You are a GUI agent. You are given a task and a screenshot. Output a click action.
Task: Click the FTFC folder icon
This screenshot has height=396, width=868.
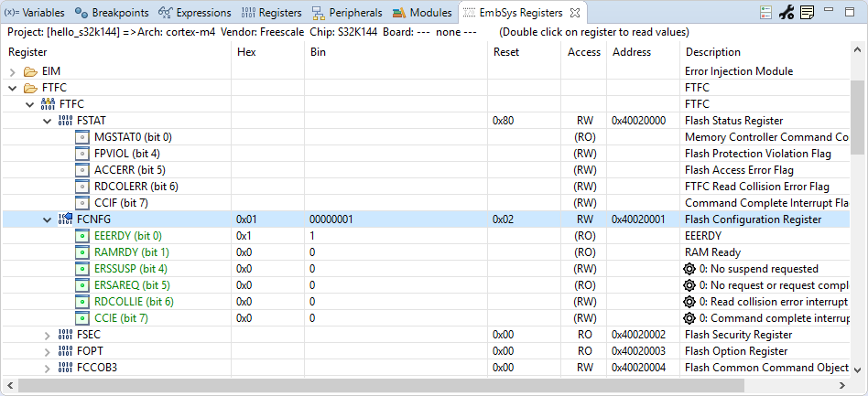[30, 88]
